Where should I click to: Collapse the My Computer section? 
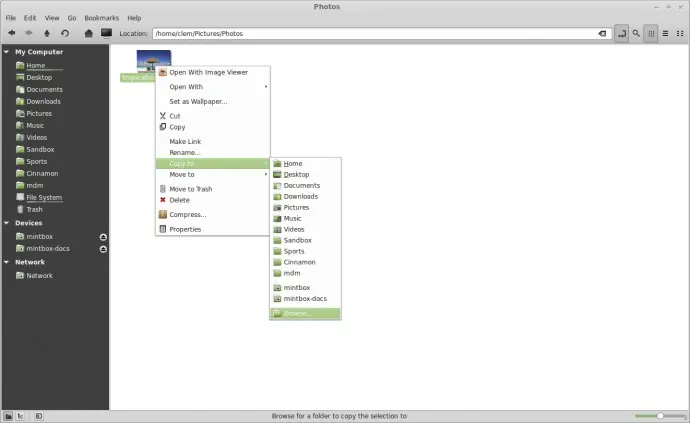pyautogui.click(x=7, y=52)
